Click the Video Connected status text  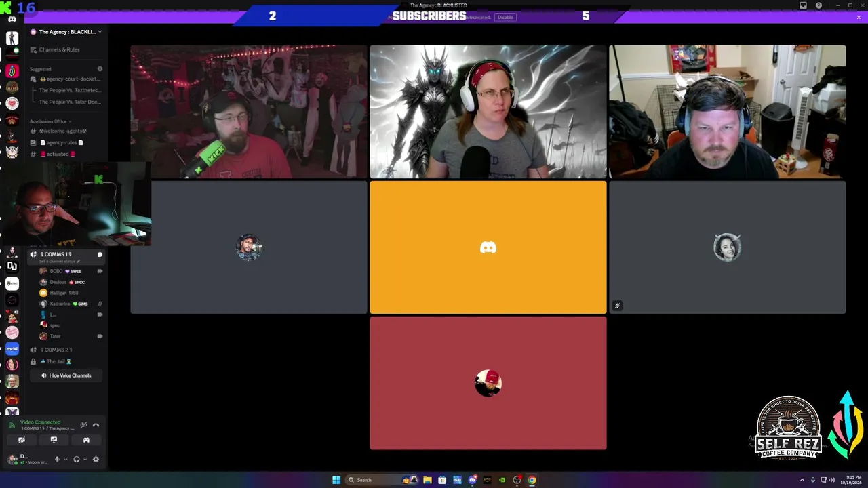[x=40, y=422]
